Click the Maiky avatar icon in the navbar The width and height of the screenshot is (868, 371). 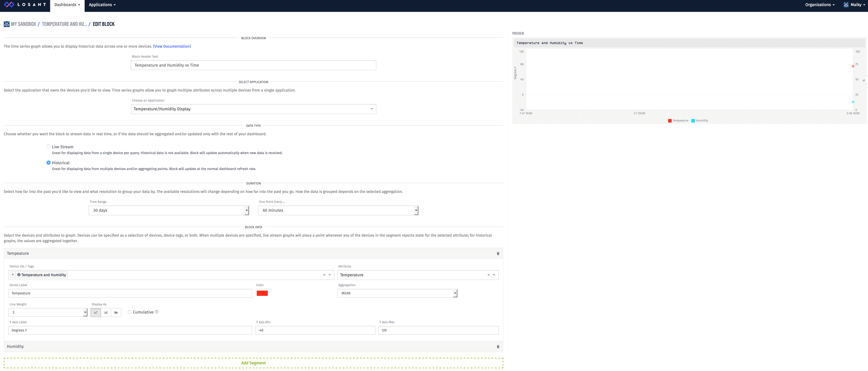pos(846,5)
